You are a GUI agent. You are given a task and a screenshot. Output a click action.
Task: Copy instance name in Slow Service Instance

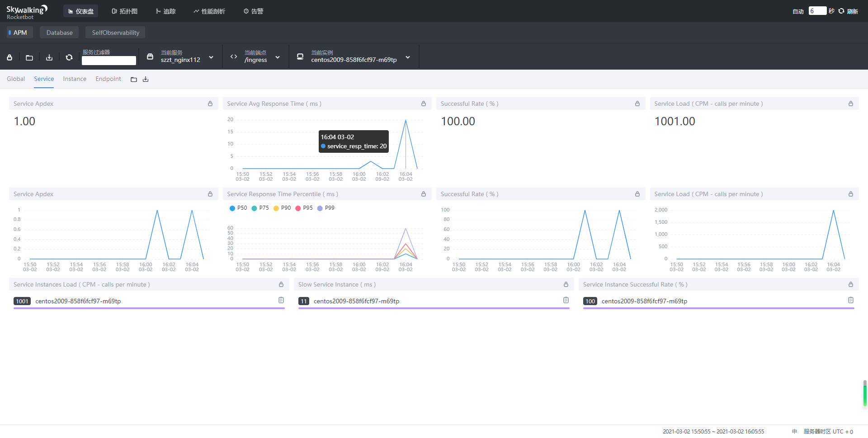[566, 300]
